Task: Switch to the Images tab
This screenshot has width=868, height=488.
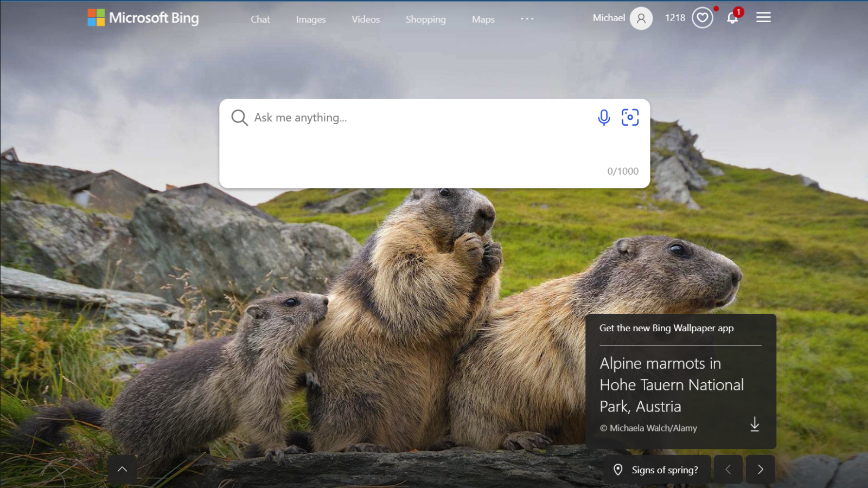Action: pyautogui.click(x=310, y=19)
